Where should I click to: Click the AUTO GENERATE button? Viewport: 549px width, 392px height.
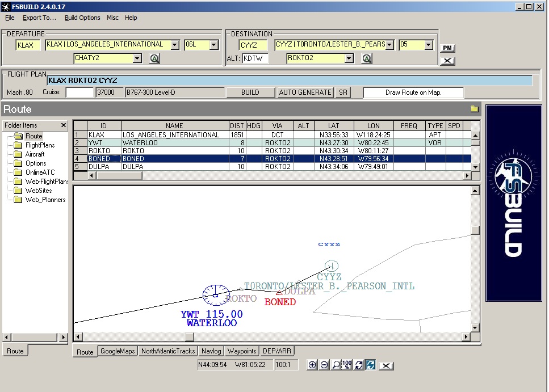point(305,92)
